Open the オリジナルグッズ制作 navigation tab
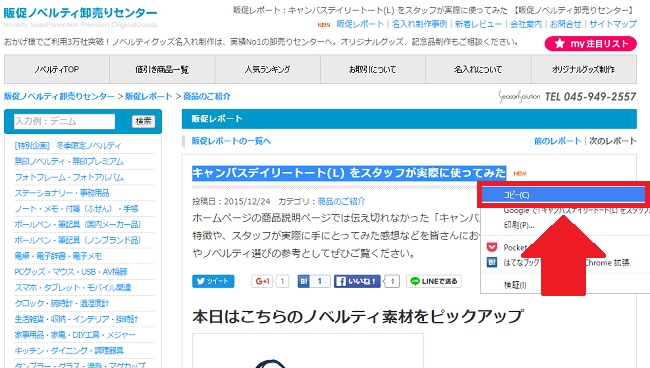 584,69
